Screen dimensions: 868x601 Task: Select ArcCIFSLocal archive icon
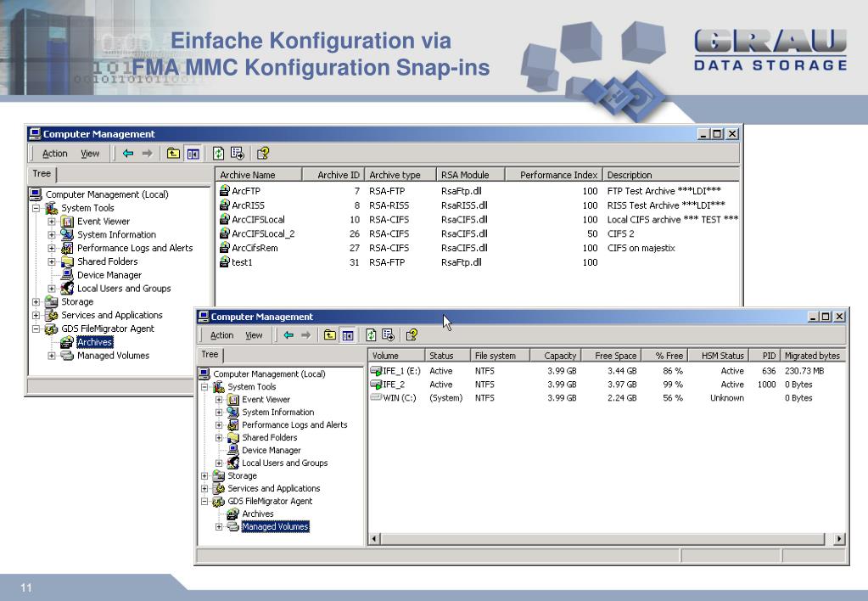224,219
